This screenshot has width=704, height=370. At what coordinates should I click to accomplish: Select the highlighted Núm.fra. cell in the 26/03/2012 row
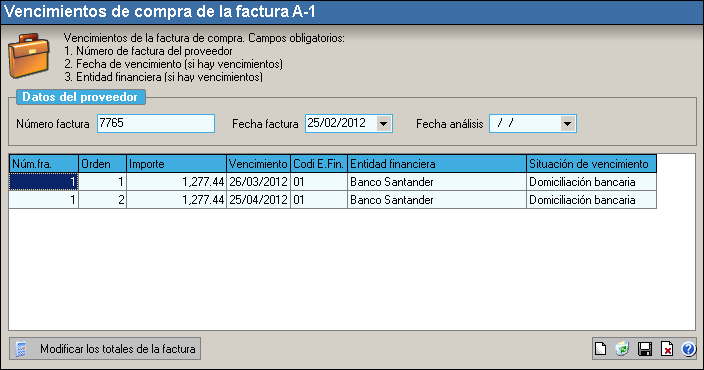pos(44,182)
